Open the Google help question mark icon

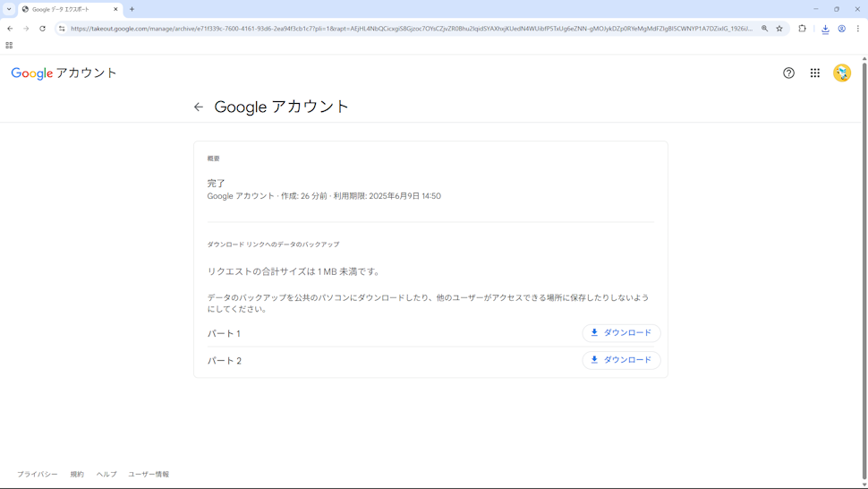pos(788,73)
